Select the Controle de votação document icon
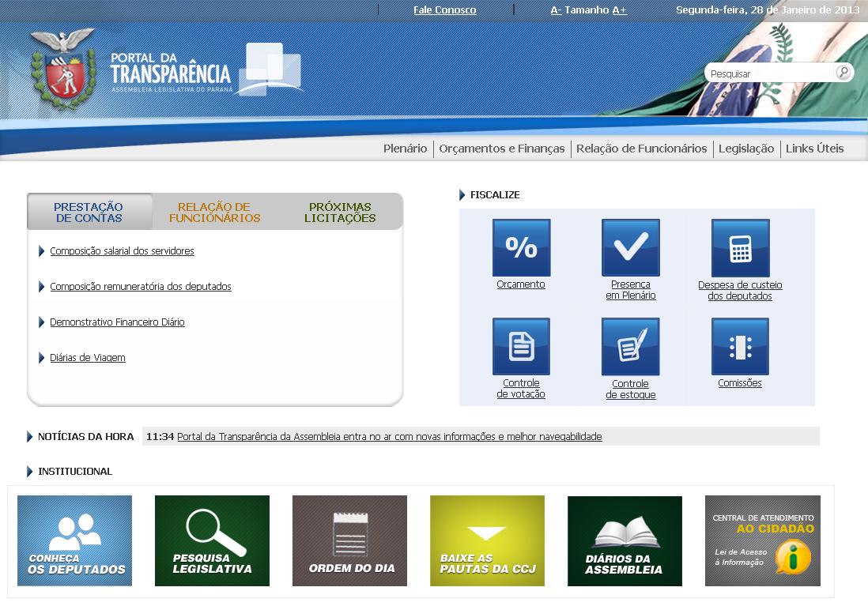This screenshot has height=606, width=868. pyautogui.click(x=521, y=346)
